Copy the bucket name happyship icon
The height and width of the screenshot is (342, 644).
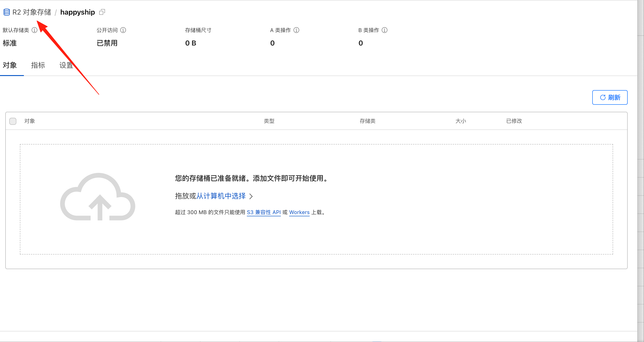point(102,12)
